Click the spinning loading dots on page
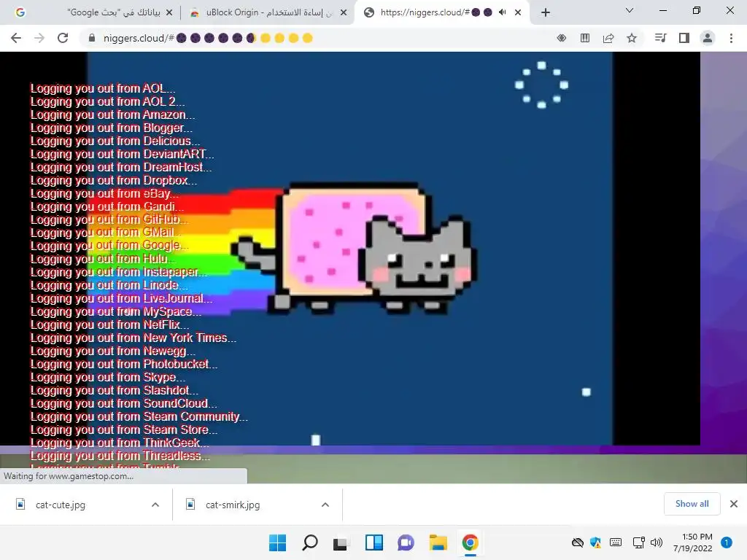 (x=542, y=85)
